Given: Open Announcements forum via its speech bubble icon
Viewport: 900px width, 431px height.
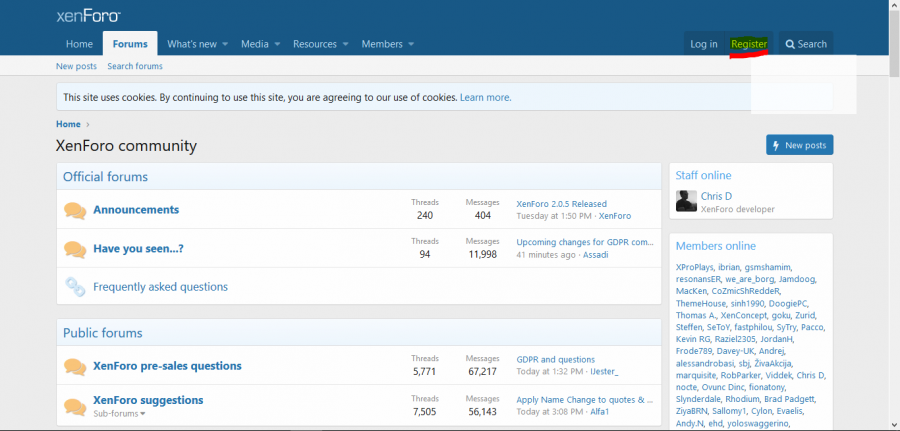Looking at the screenshot, I should tap(75, 210).
